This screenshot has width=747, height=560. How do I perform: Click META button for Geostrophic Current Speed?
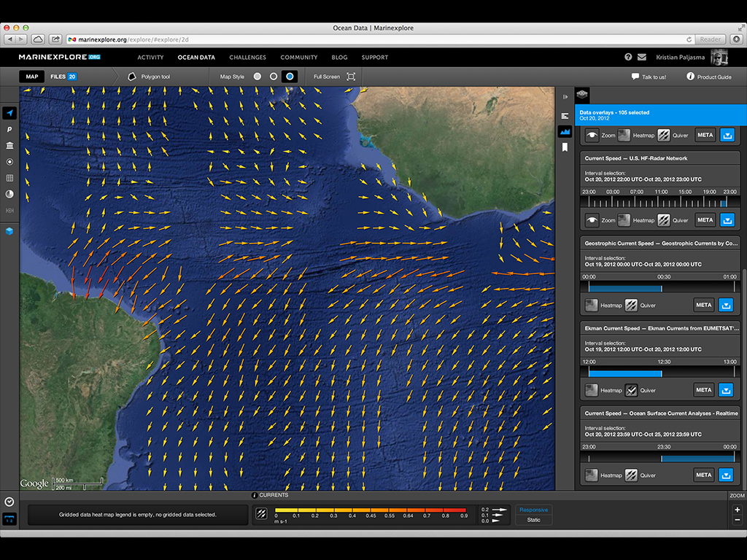point(703,306)
